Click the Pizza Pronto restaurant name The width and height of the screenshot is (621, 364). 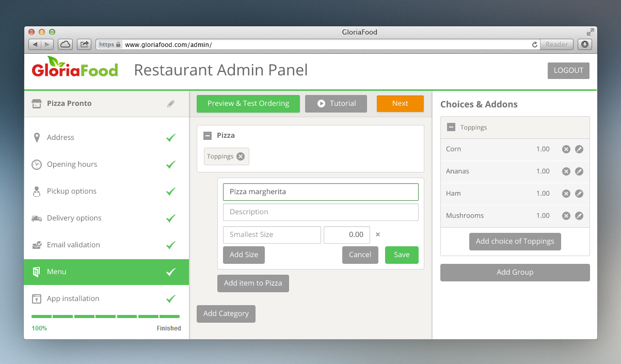pos(69,104)
